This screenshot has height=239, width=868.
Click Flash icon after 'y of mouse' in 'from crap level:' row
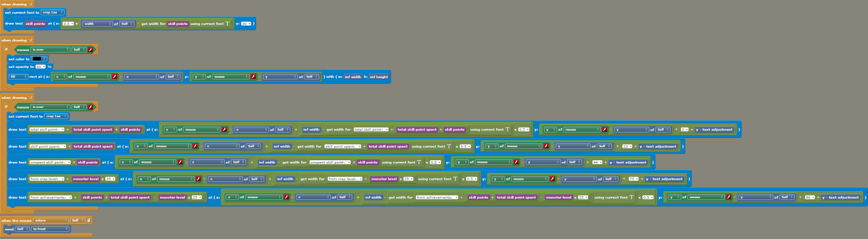point(552,179)
